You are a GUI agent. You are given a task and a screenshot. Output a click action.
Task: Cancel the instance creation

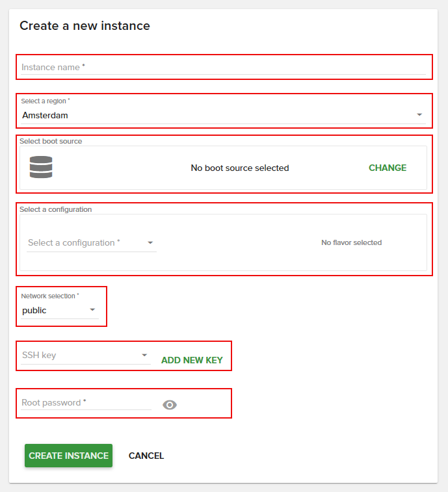click(x=146, y=456)
